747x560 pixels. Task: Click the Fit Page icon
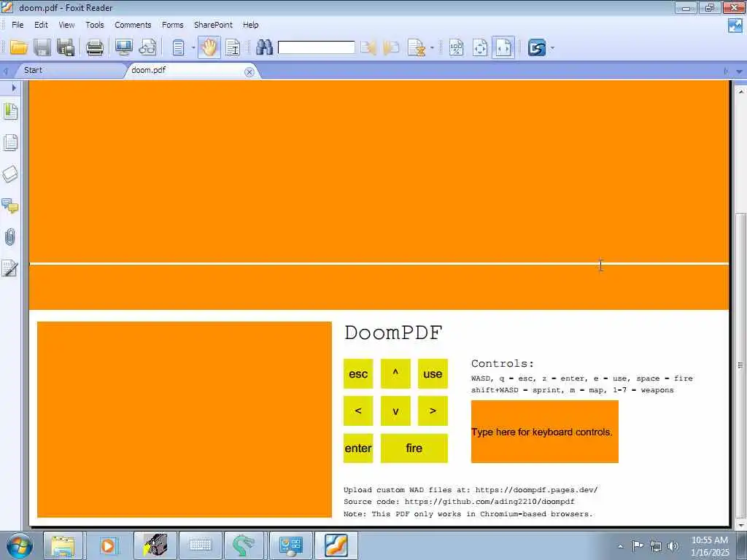click(480, 47)
